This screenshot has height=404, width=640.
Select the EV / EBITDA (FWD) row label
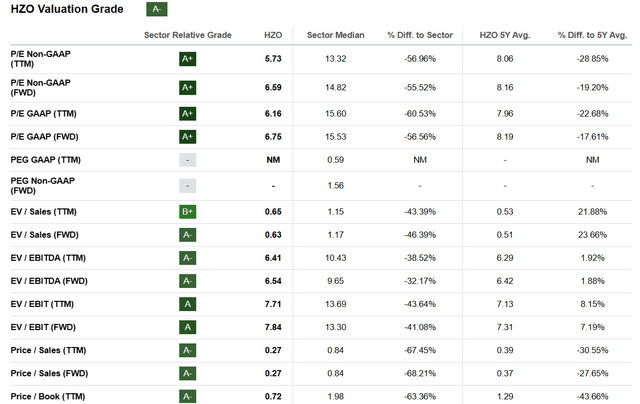(49, 281)
